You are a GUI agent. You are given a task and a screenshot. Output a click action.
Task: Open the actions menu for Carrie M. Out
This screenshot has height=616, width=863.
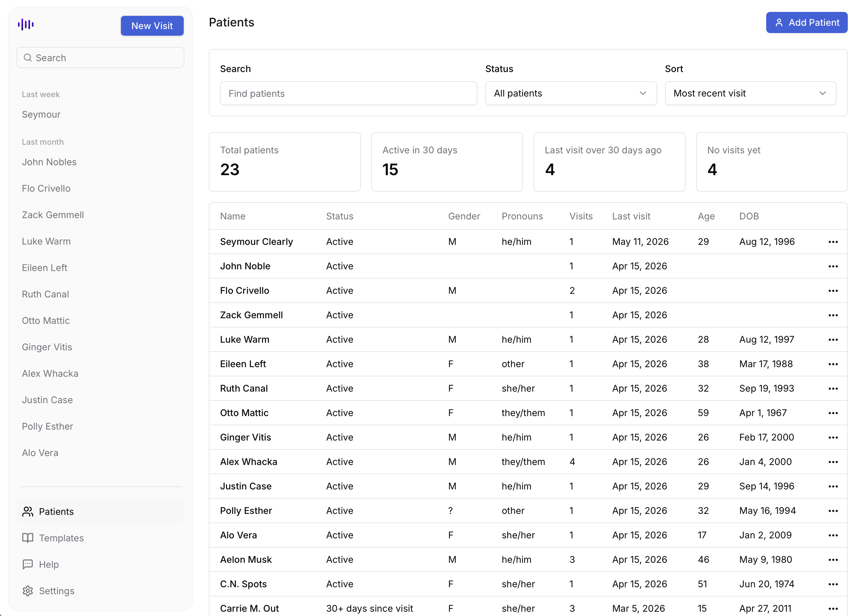tap(833, 609)
